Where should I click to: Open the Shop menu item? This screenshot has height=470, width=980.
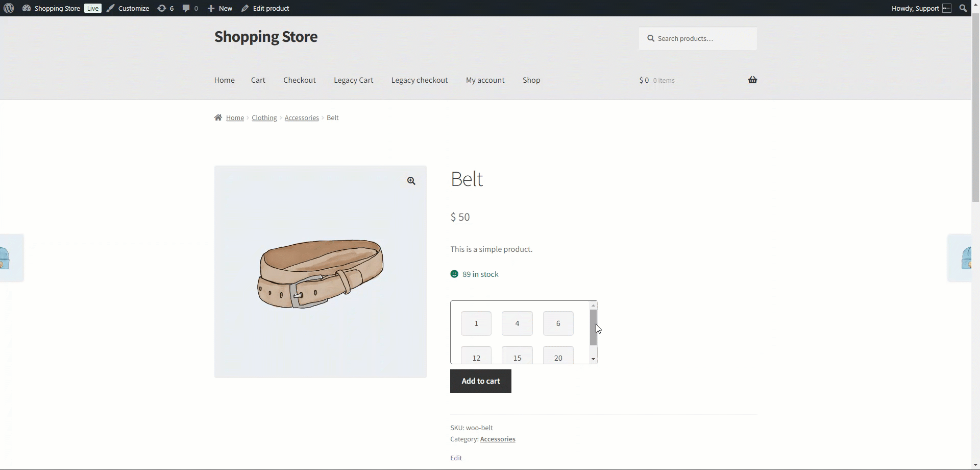coord(531,80)
